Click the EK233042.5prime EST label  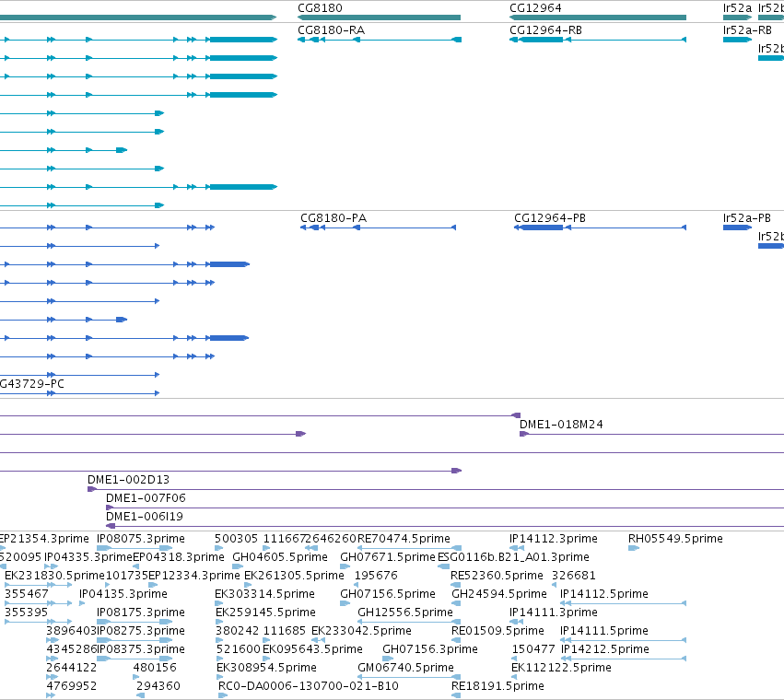tap(361, 631)
